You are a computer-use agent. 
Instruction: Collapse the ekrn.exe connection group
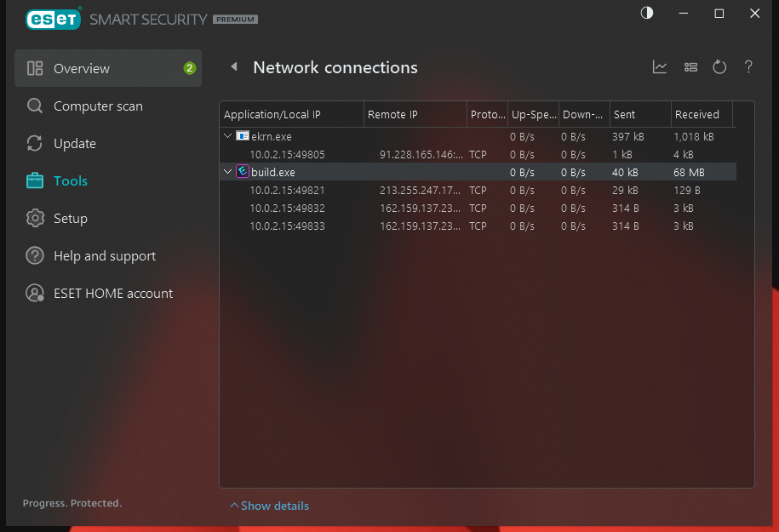[x=227, y=135]
